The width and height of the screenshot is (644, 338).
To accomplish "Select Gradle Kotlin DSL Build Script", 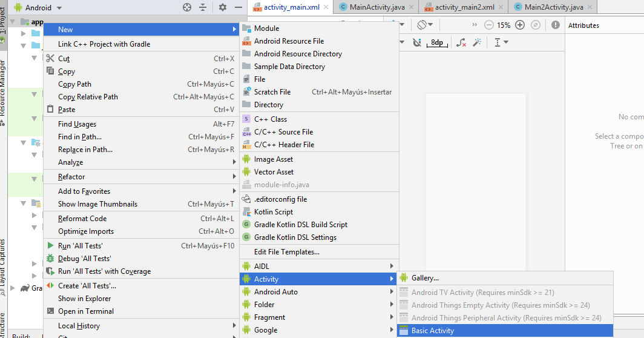I will (x=319, y=225).
